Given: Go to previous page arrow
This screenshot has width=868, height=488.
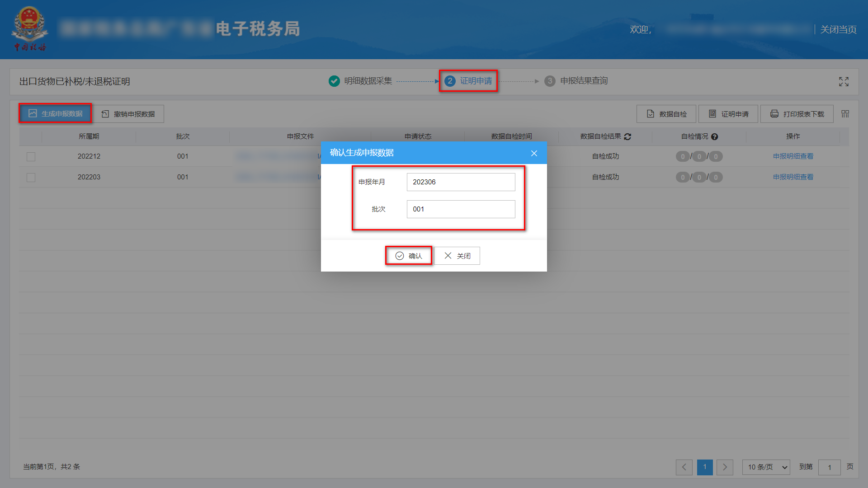Looking at the screenshot, I should tap(684, 467).
